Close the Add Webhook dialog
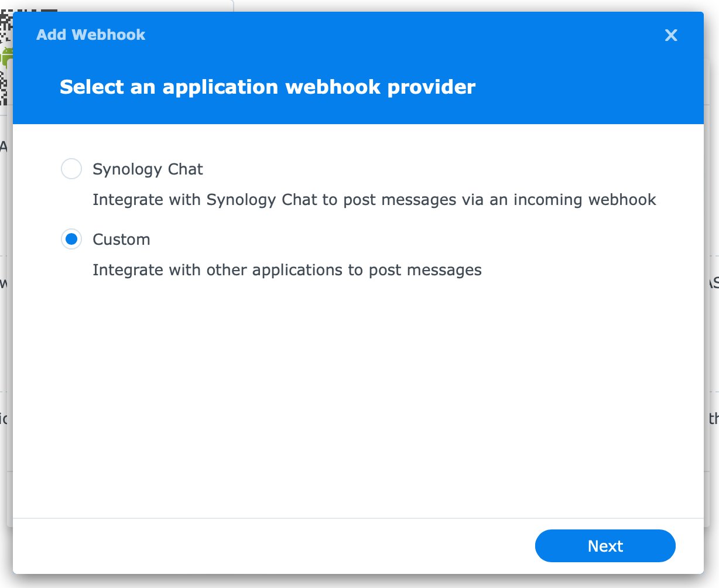The height and width of the screenshot is (588, 719). pyautogui.click(x=671, y=35)
